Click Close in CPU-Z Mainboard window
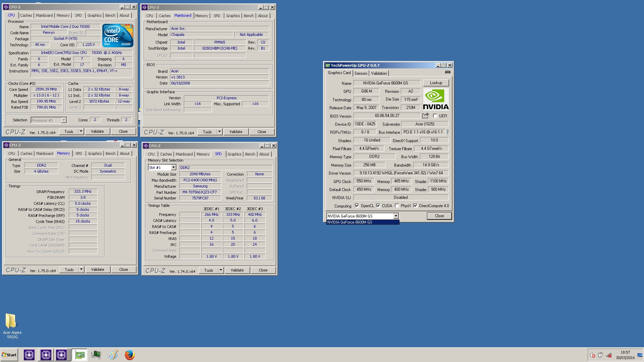Viewport: 644px width, 362px height. 262,132
